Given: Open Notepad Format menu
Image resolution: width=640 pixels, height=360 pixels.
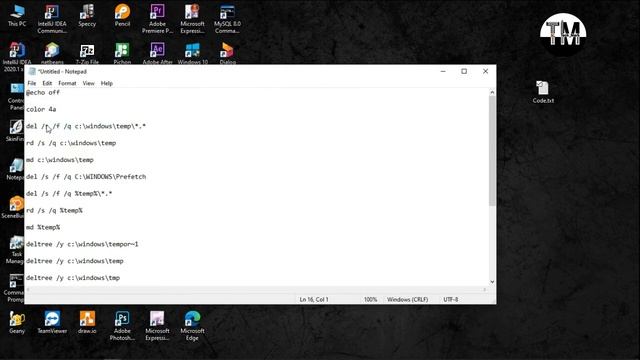Looking at the screenshot, I should (67, 83).
